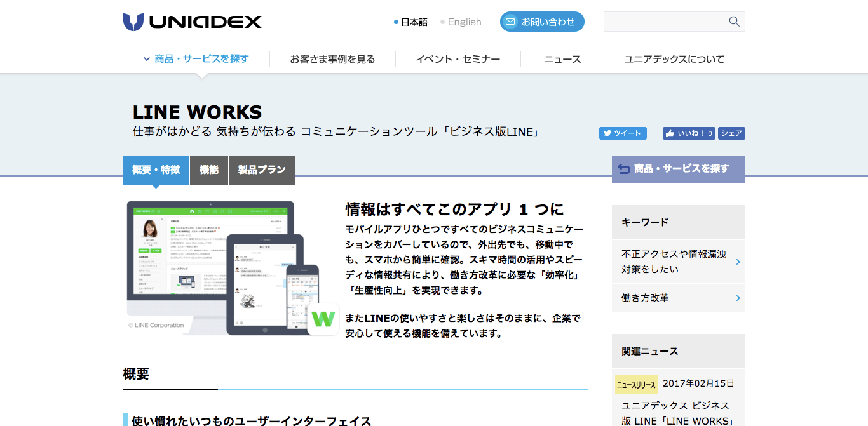Click the Facebook いいね! thumbs-up button
Viewport: 868px width, 426px height.
[688, 133]
